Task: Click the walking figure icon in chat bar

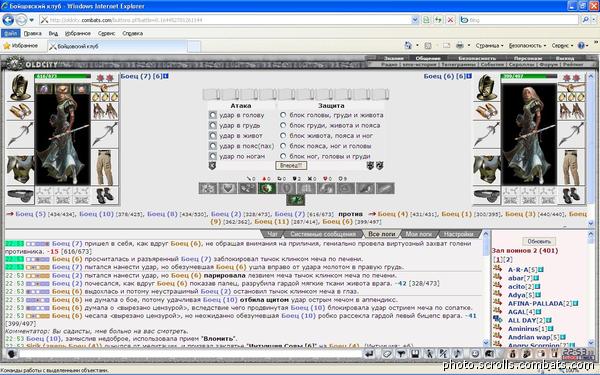Action: point(429,354)
